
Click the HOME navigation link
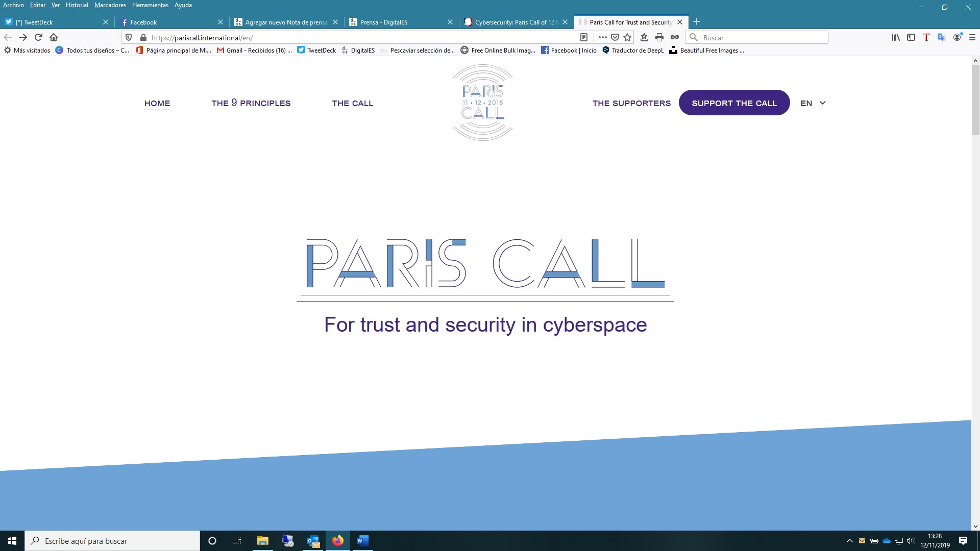[157, 103]
